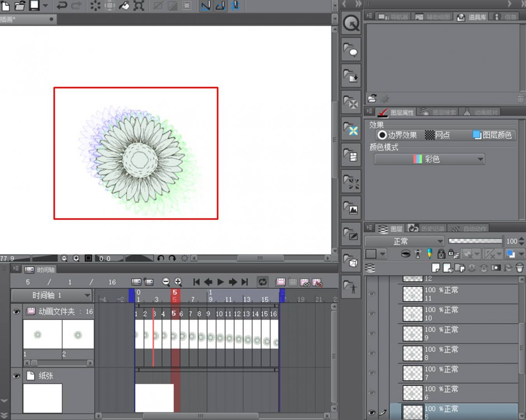The height and width of the screenshot is (420, 526).
Task: Open the 3D cube material icon
Action: click(351, 260)
